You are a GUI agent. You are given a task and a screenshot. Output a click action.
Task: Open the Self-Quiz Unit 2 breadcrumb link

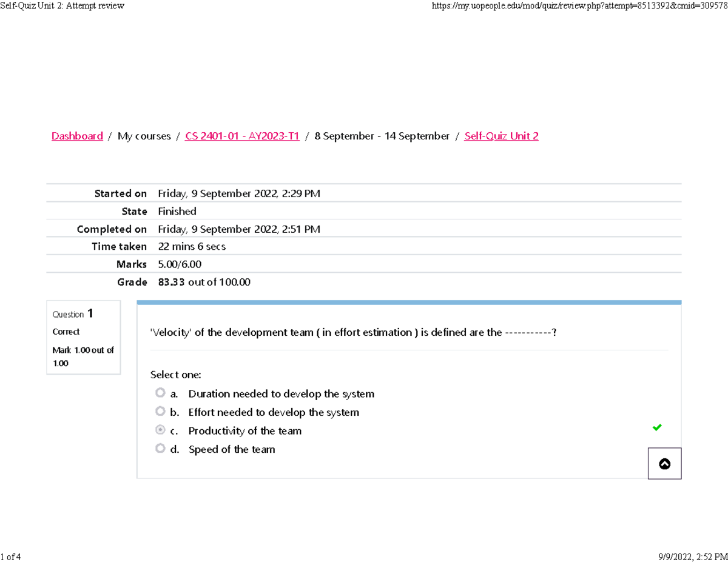coord(501,136)
